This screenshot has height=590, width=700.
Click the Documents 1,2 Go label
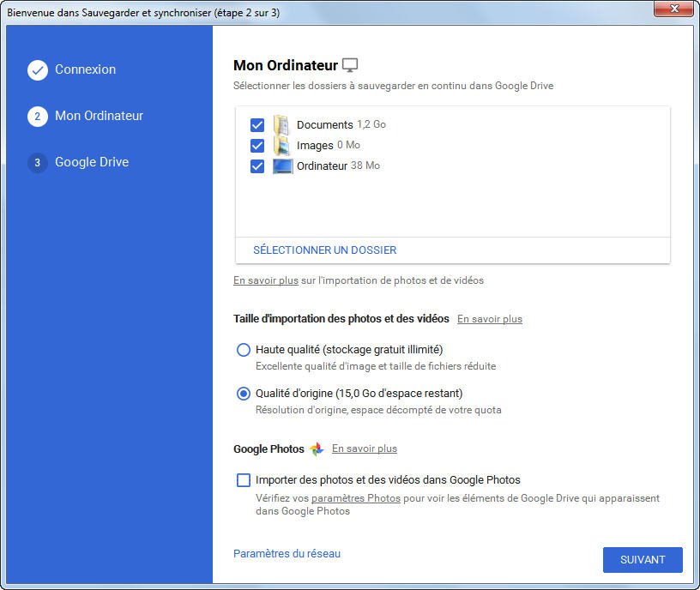tap(341, 124)
